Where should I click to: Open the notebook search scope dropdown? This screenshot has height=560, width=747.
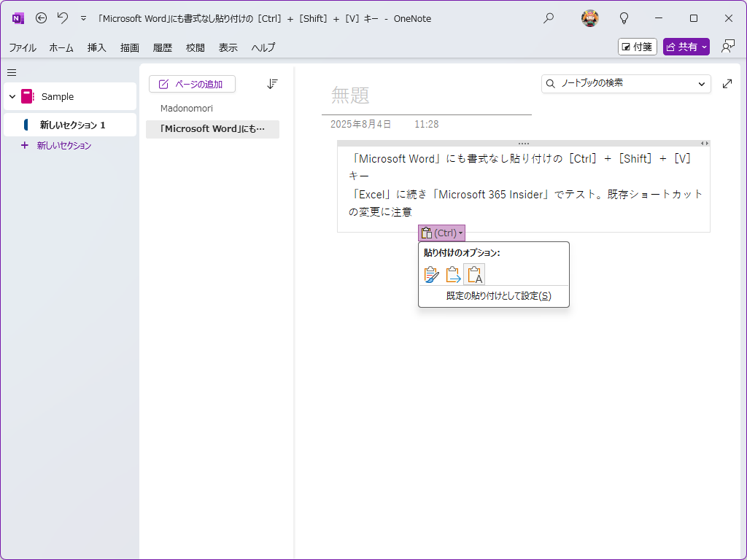coord(703,84)
